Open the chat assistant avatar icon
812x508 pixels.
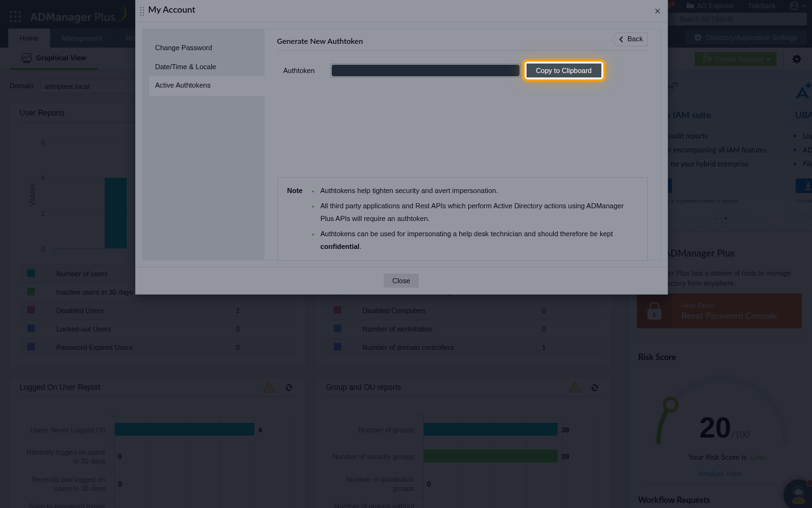(797, 494)
